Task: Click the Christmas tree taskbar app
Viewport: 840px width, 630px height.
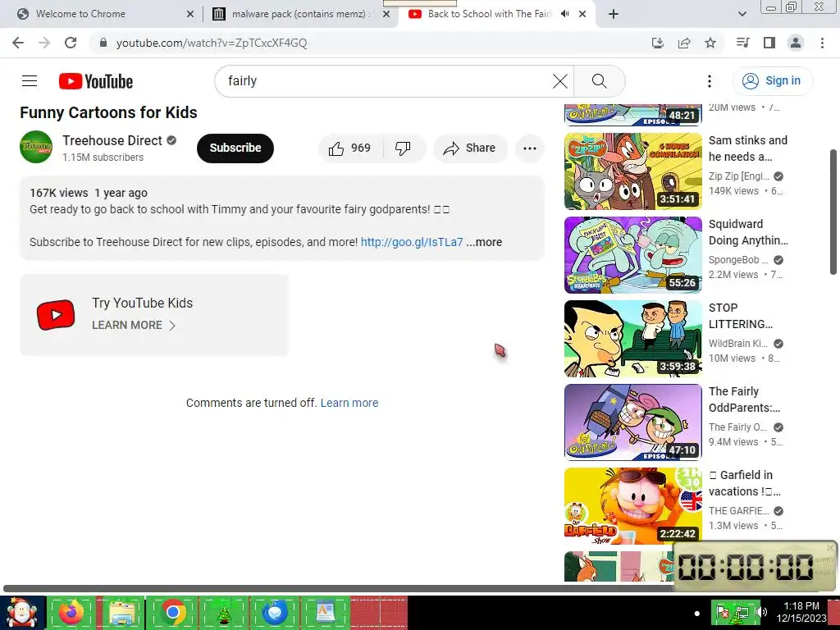Action: pos(223,613)
